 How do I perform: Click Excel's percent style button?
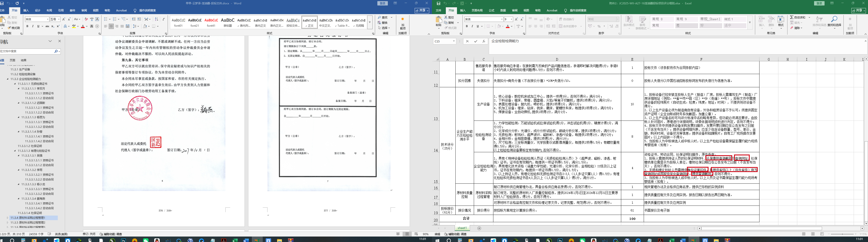click(599, 26)
